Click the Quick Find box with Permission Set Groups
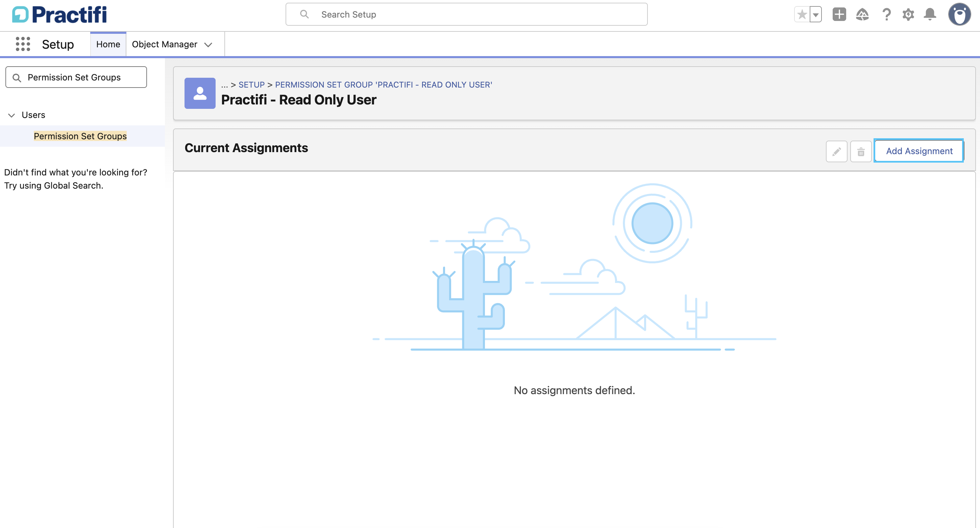Screen dimensions: 980x528 point(76,77)
